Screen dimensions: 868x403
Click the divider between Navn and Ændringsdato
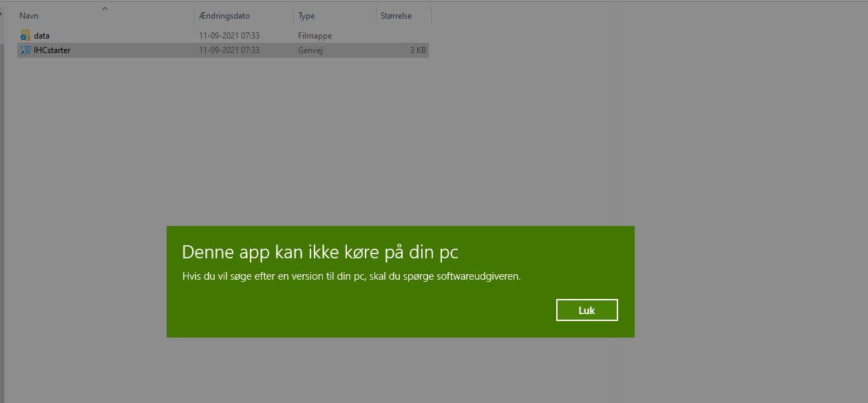coord(195,16)
